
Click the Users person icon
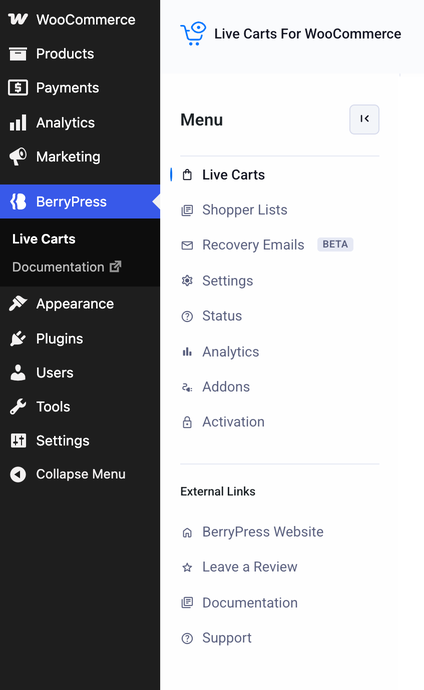(18, 372)
